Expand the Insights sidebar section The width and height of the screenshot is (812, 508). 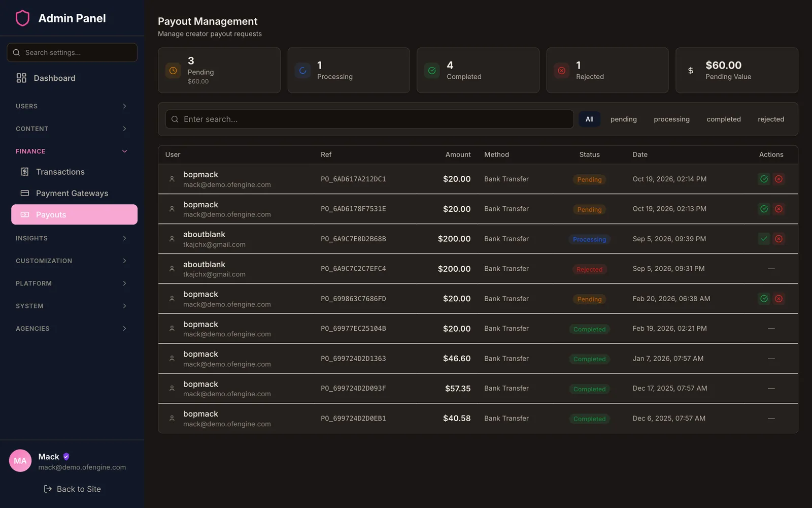(72, 238)
